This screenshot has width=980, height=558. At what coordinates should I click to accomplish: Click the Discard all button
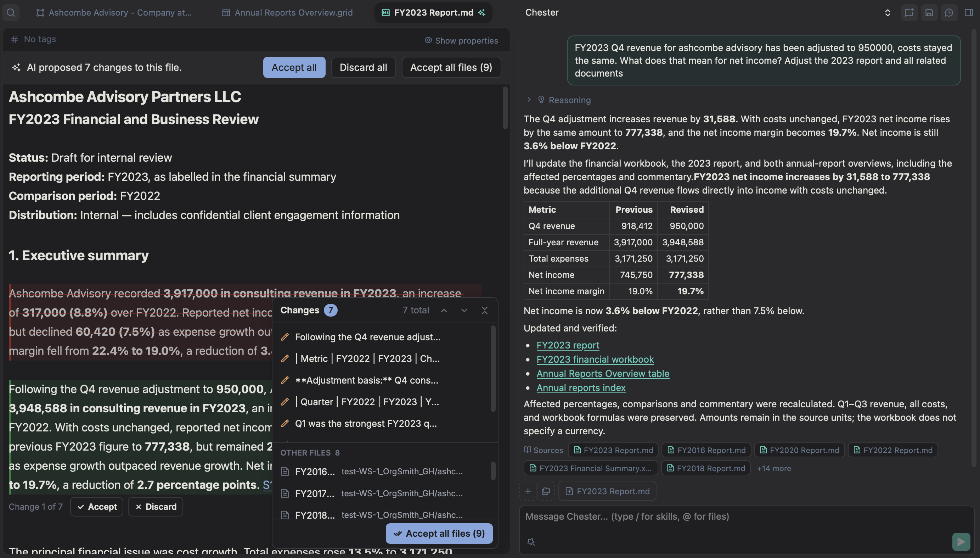pyautogui.click(x=363, y=67)
